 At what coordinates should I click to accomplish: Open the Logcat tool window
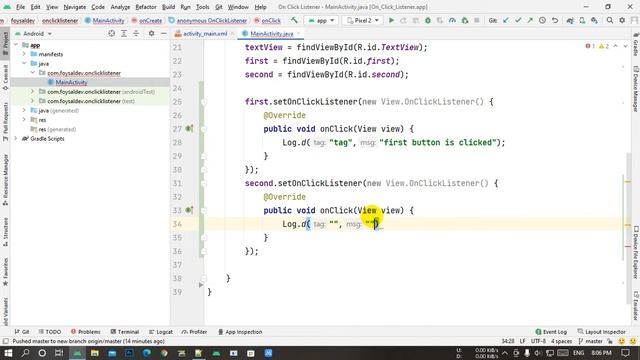[x=161, y=332]
